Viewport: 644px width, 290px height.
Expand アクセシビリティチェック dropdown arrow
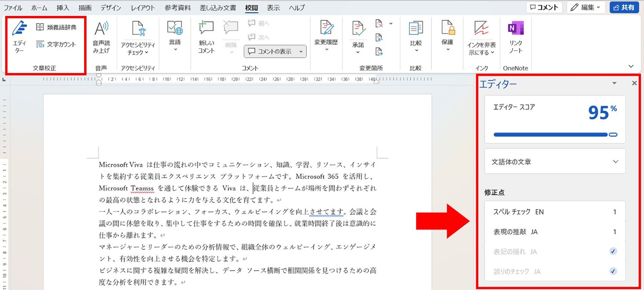pos(147,53)
